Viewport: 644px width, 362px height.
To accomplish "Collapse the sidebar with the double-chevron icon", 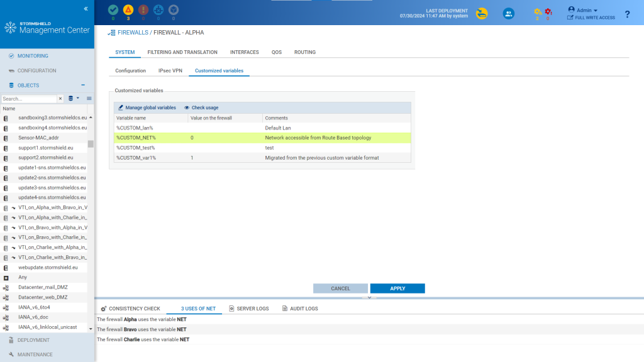I will coord(86,9).
